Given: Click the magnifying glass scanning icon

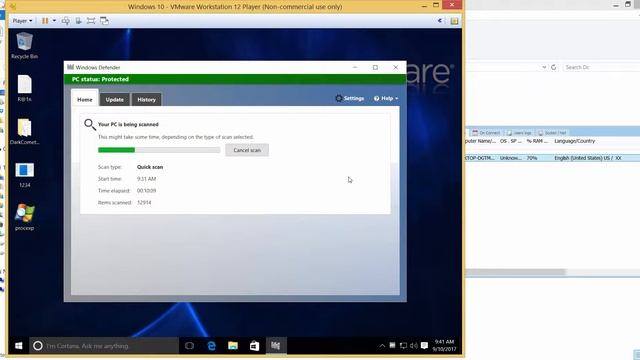Looking at the screenshot, I should [90, 124].
